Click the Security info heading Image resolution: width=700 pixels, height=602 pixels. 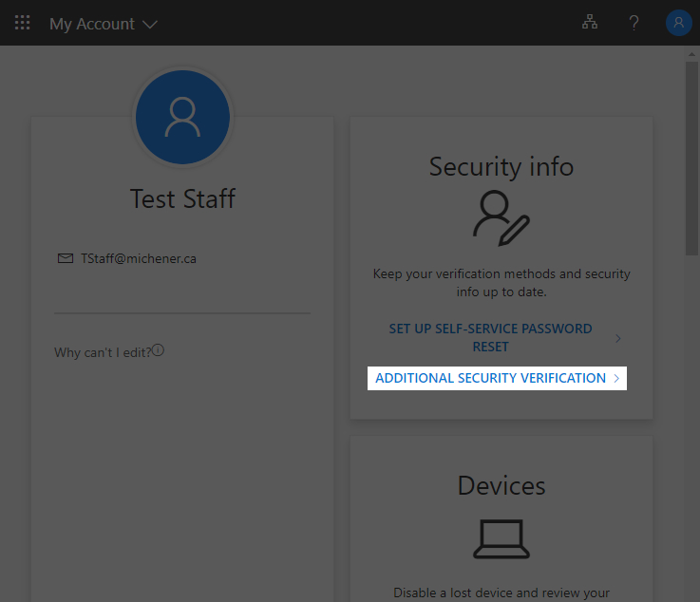point(501,167)
